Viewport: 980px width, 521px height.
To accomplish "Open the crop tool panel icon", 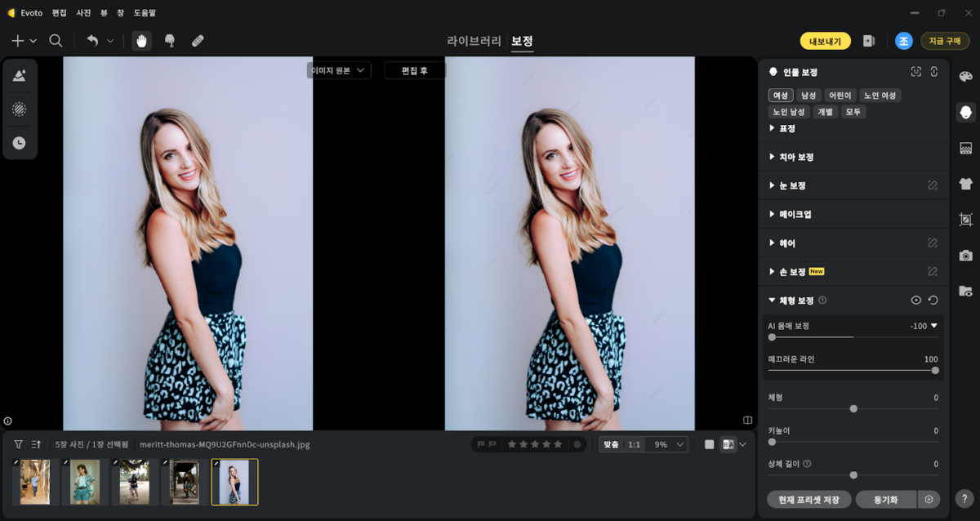I will [966, 220].
